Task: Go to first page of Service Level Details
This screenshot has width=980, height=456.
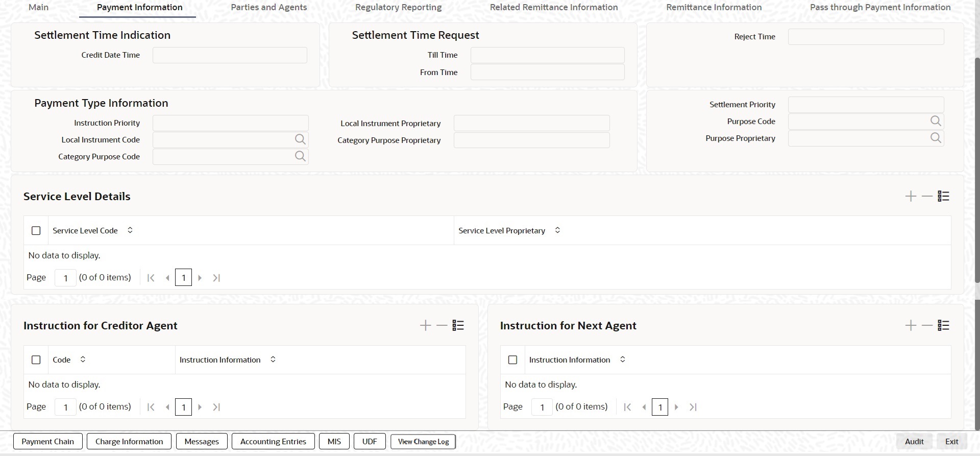Action: 151,278
